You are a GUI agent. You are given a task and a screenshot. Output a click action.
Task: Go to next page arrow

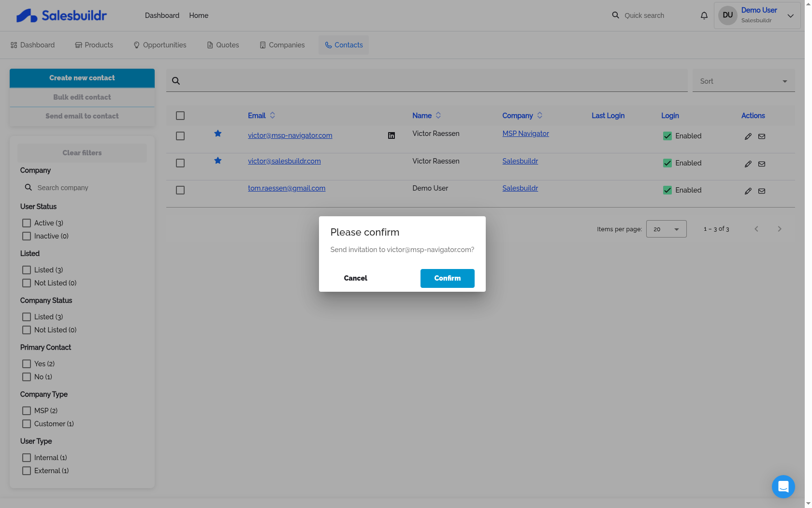pos(780,229)
